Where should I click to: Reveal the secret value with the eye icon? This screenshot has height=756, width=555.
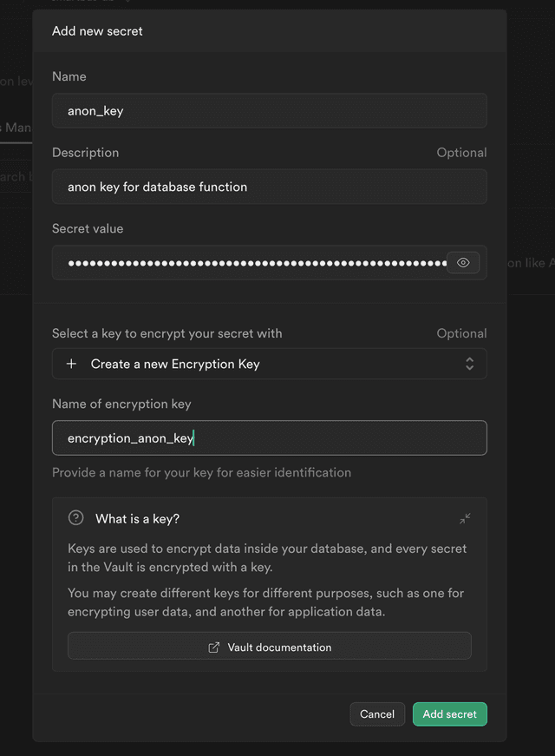pos(463,263)
